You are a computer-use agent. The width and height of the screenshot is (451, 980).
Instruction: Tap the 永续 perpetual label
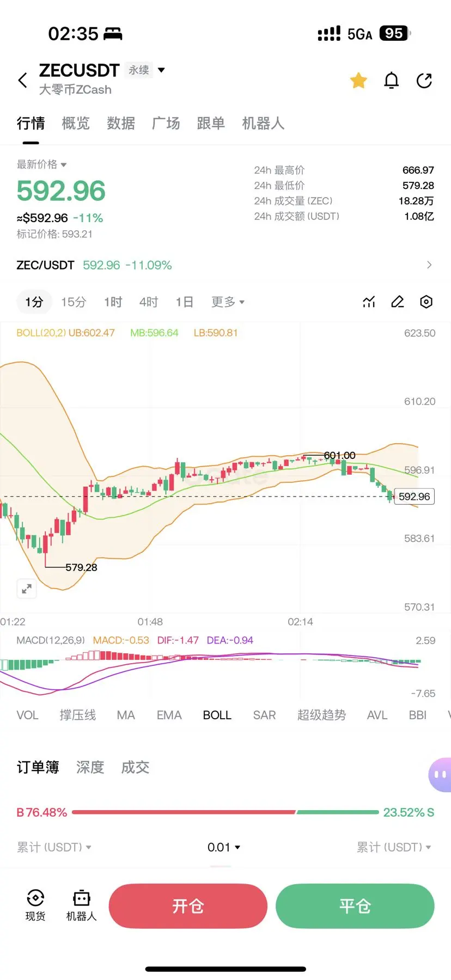pos(139,70)
